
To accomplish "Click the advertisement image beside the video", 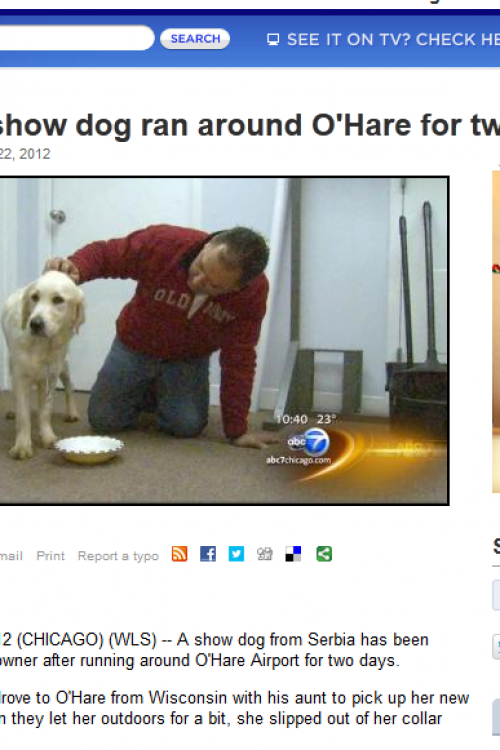I will [x=496, y=330].
